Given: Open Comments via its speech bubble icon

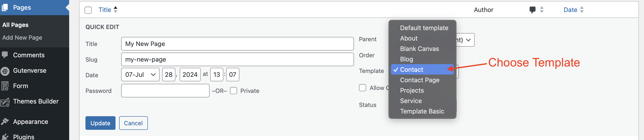Looking at the screenshot, I should [5, 55].
